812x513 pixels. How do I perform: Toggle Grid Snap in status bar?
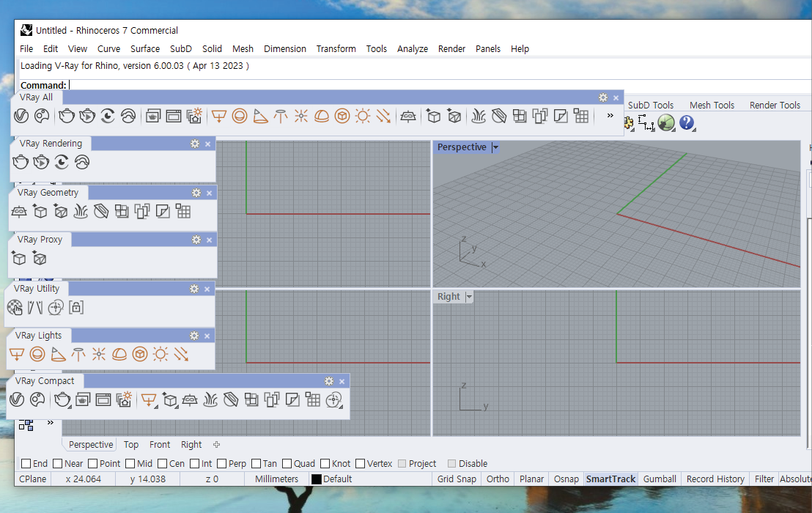coord(457,479)
